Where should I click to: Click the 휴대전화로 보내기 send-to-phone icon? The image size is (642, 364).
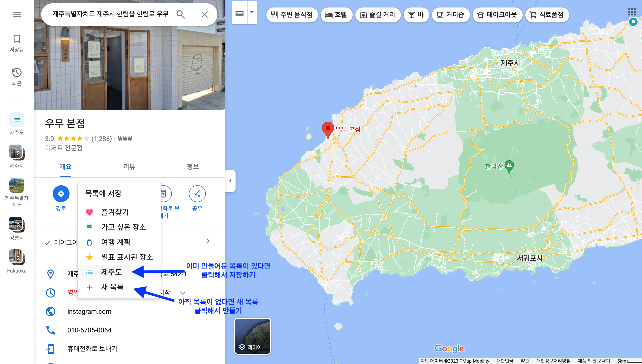pos(51,348)
